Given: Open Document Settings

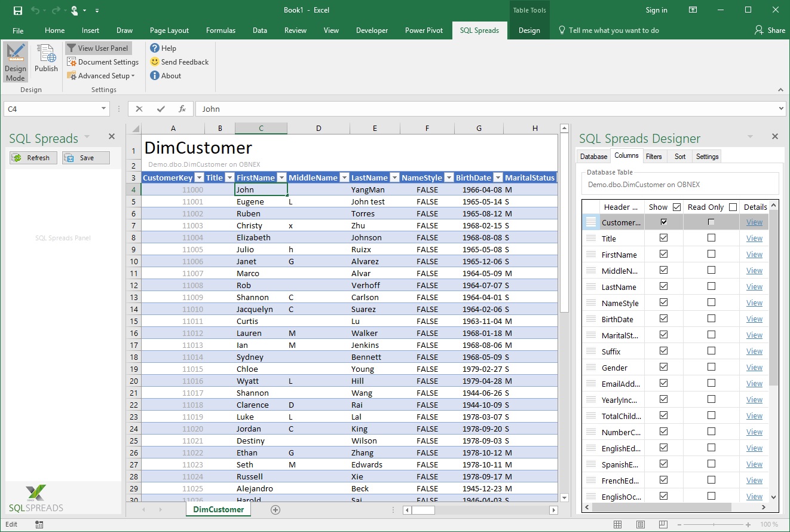Looking at the screenshot, I should 102,62.
